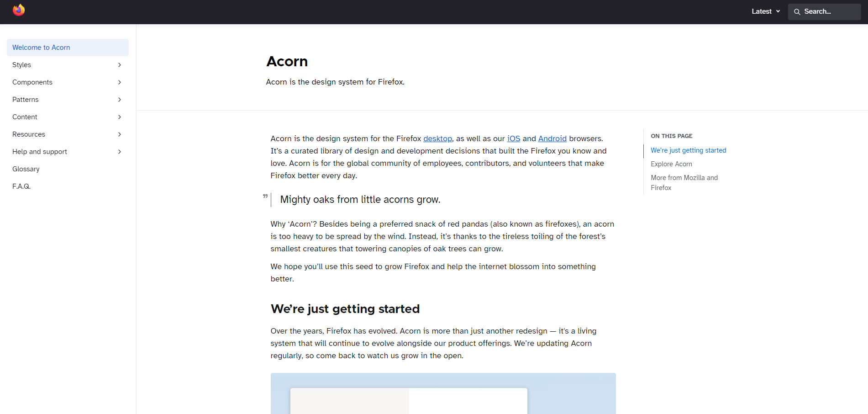Follow the Android hyperlink

point(552,138)
